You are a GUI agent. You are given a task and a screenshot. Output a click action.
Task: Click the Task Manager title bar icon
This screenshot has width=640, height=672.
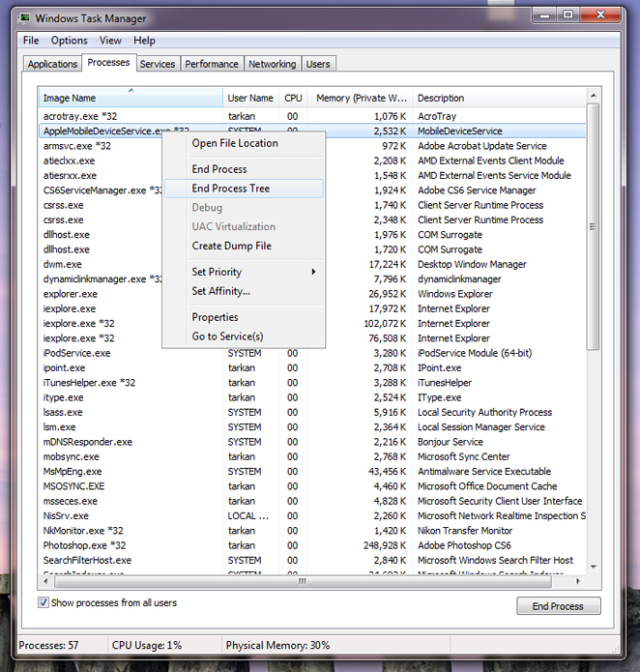(24, 18)
